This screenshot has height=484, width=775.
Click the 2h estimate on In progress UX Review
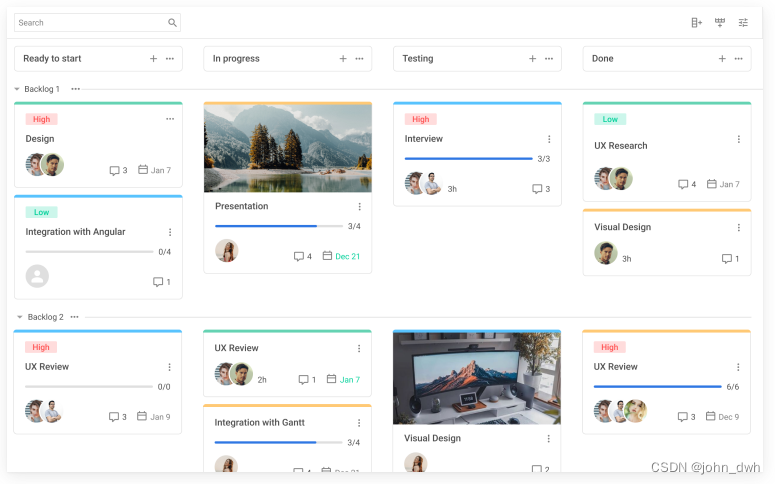262,380
